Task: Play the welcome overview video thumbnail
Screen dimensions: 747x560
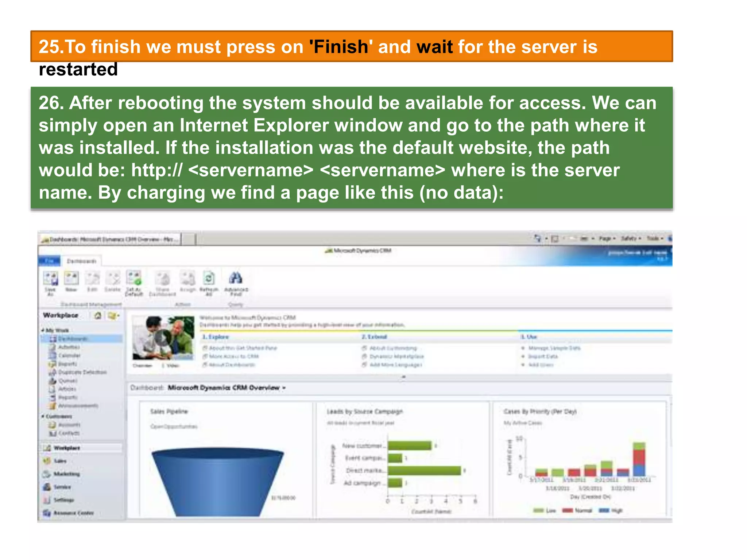Action: tap(163, 338)
